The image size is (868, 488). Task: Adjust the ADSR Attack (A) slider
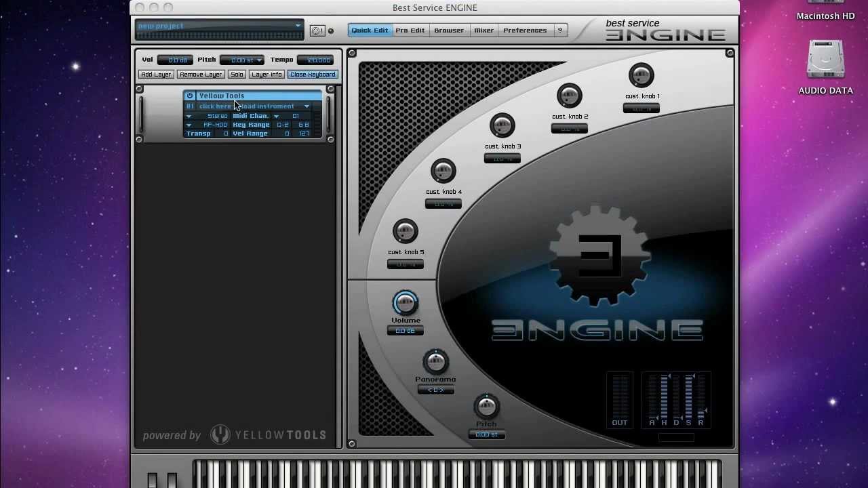652,396
